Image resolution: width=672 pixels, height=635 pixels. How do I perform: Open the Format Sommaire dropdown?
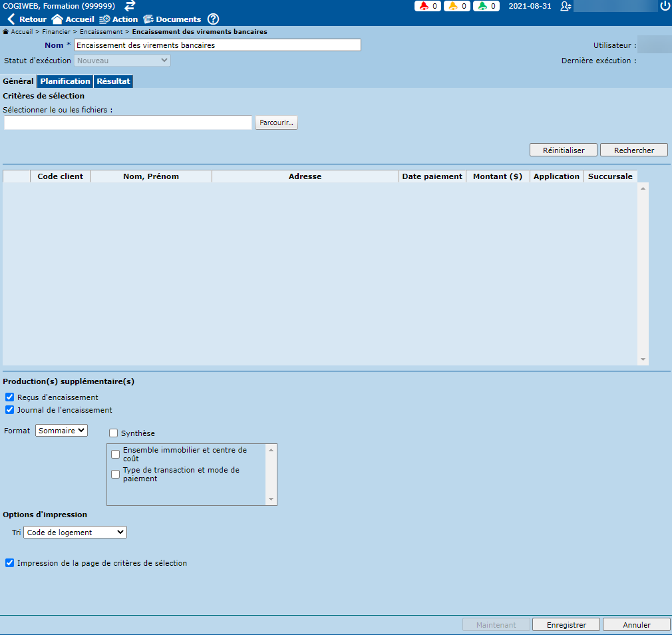pyautogui.click(x=61, y=431)
